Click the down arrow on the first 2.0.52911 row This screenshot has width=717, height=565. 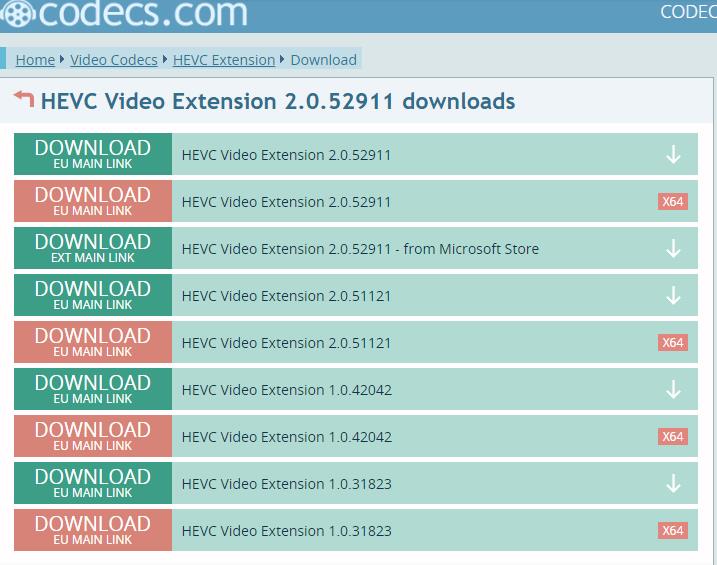pyautogui.click(x=673, y=155)
